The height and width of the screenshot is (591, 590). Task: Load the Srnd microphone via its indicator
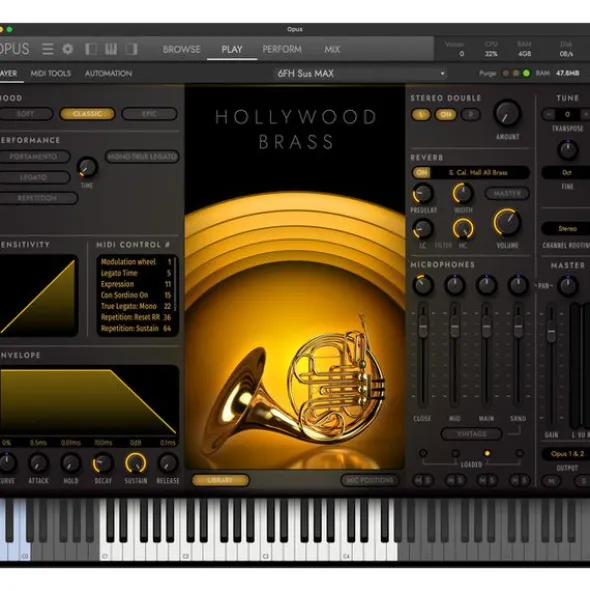pos(520,453)
